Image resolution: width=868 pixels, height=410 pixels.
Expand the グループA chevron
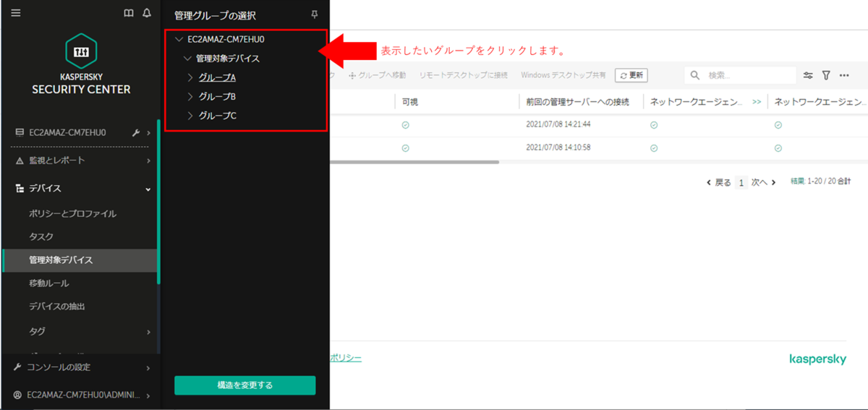pos(191,77)
